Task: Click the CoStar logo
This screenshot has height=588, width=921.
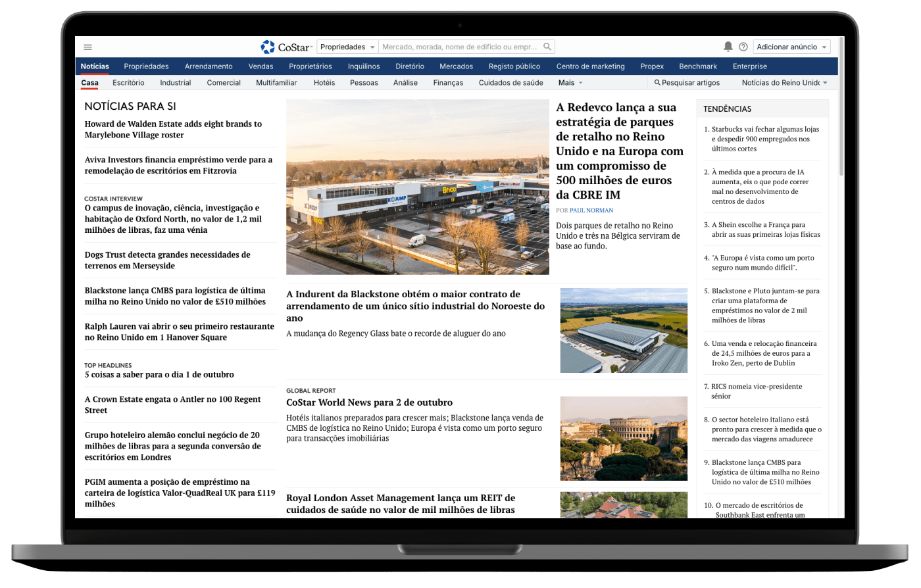Action: (x=286, y=47)
